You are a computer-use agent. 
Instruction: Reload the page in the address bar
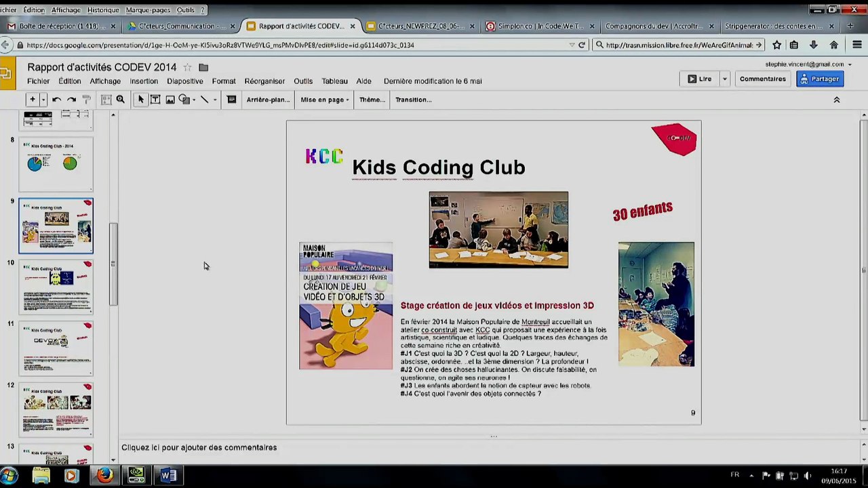[x=581, y=45]
